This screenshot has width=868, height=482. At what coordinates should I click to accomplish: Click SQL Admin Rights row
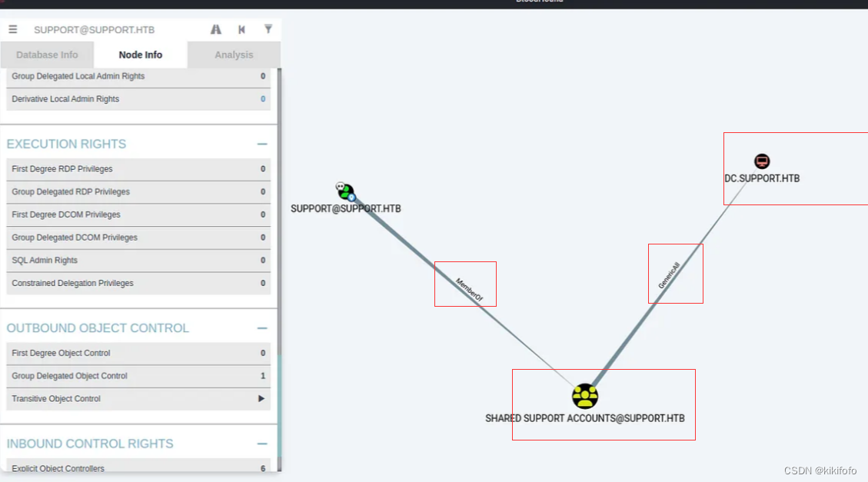coord(138,260)
